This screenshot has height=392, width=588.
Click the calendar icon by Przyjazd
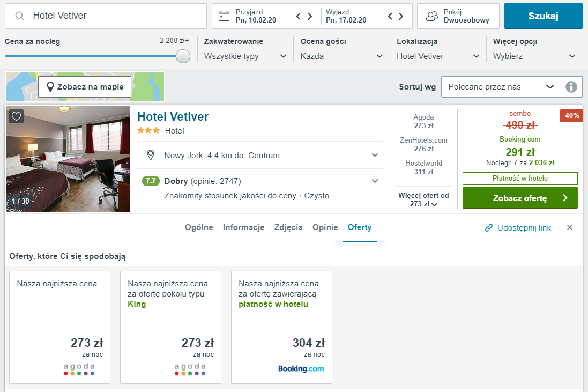224,16
